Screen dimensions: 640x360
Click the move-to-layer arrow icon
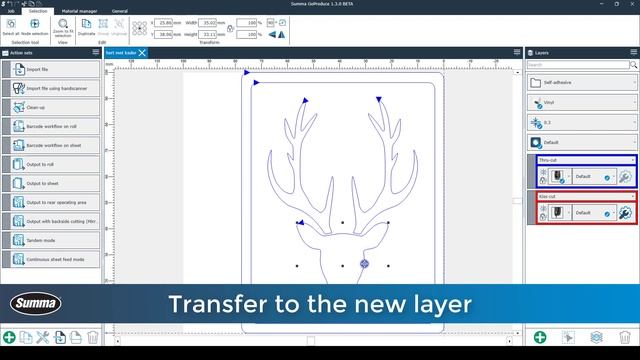pos(568,338)
